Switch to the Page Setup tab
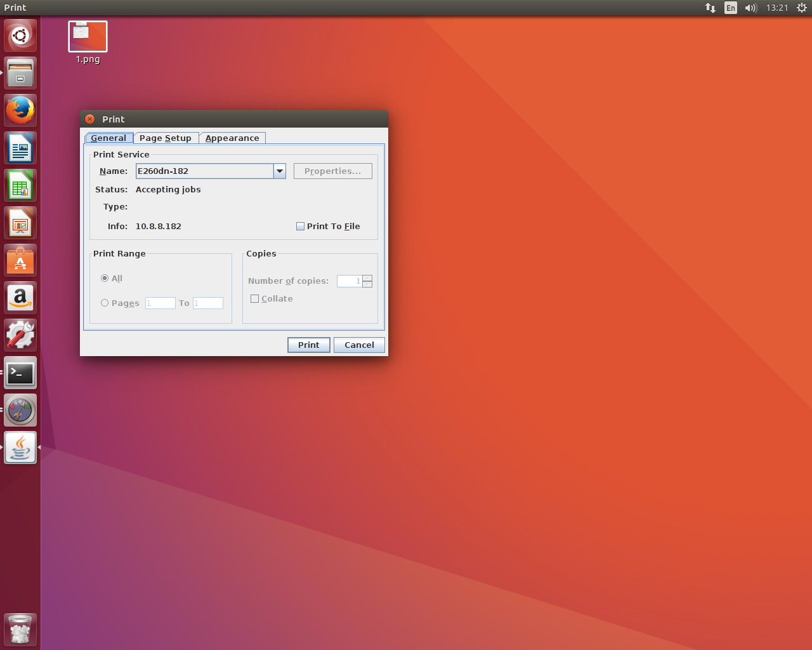This screenshot has height=650, width=812. 166,138
